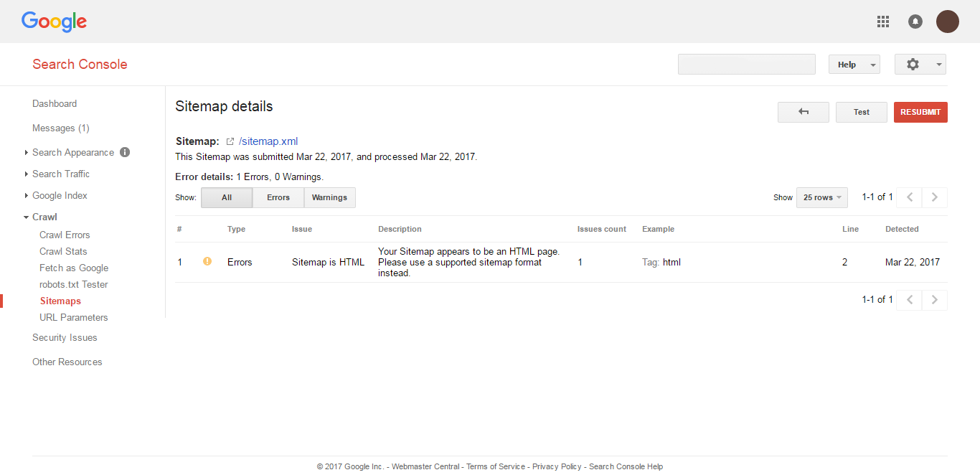Open Other Resources in the sidebar

[x=67, y=362]
